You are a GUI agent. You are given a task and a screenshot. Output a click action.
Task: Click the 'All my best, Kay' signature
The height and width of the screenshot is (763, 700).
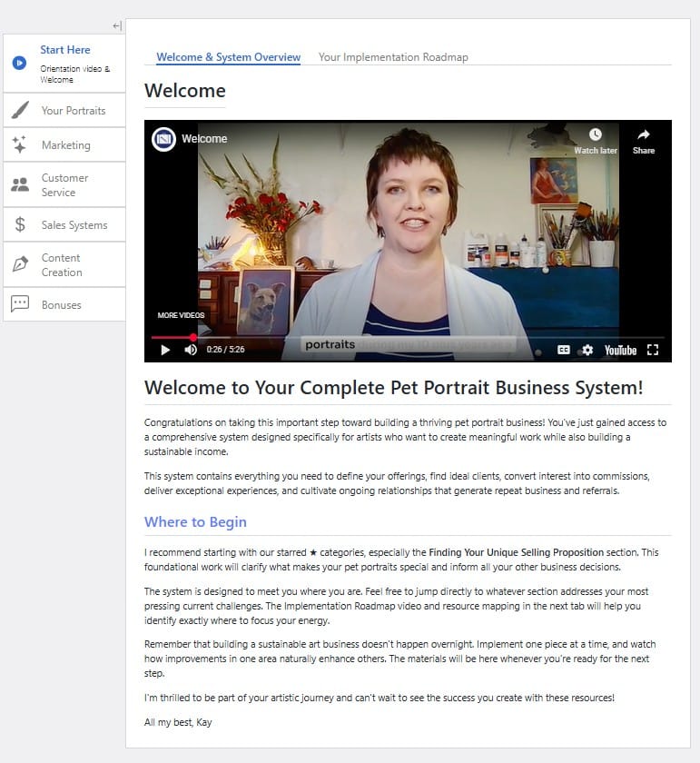[x=178, y=722]
